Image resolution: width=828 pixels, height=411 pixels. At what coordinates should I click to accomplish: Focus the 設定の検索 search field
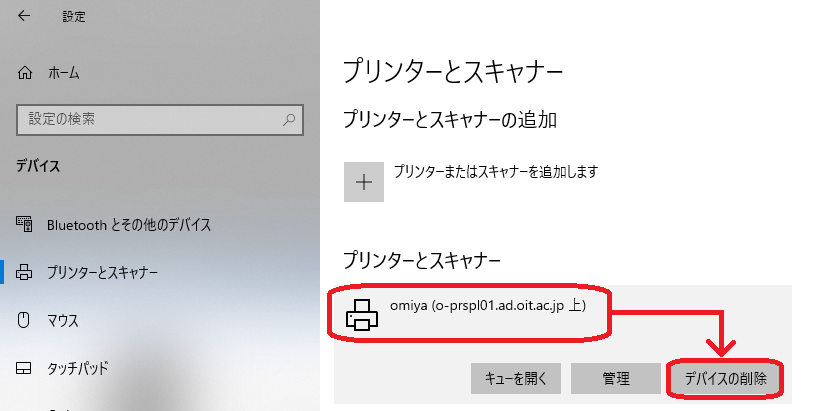(x=150, y=119)
